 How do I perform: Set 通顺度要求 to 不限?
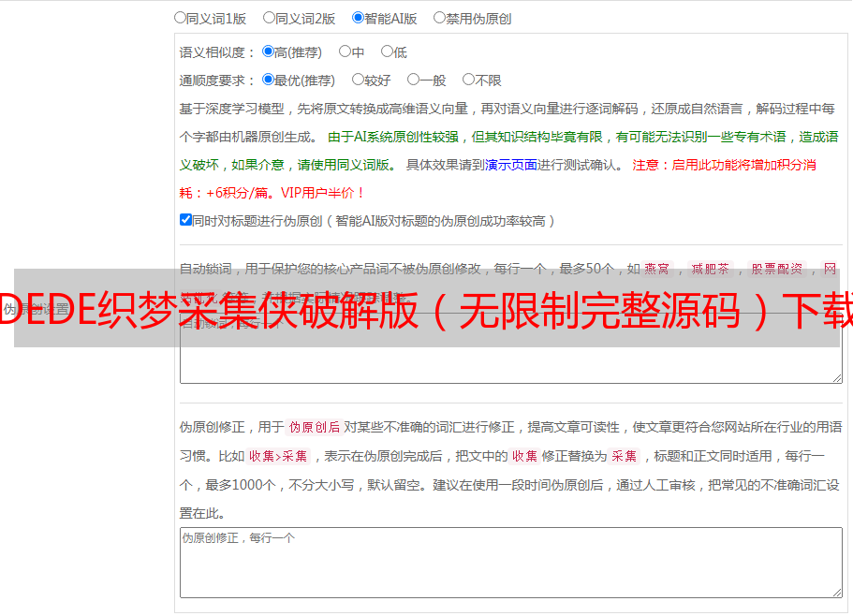click(468, 80)
